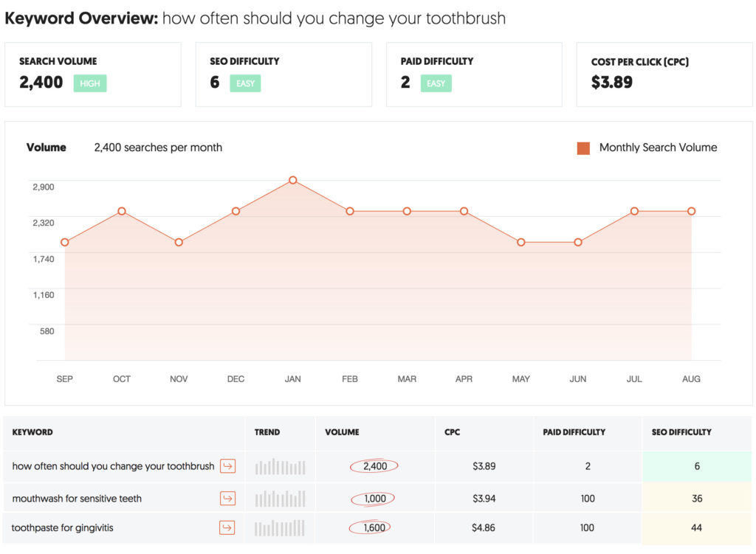The height and width of the screenshot is (554, 756).
Task: Click arrow icon beside mouthwash for sensitive teeth
Action: click(227, 499)
